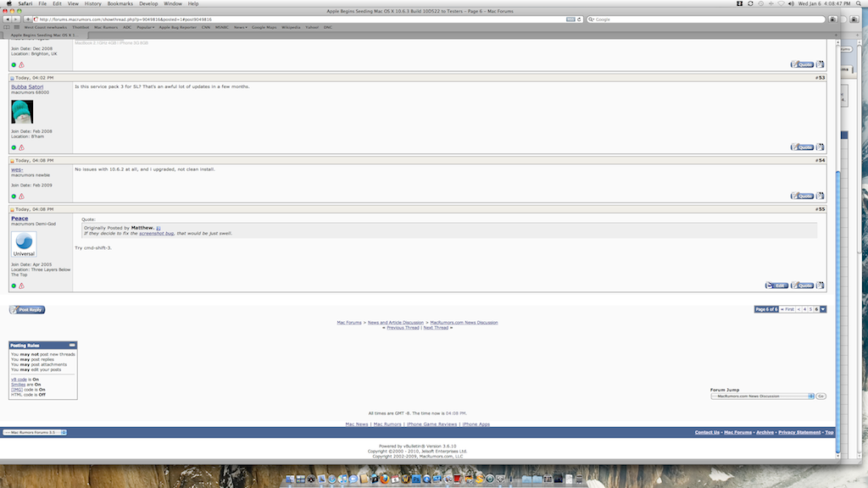
Task: Open Firefox from the Dock
Action: tap(385, 480)
